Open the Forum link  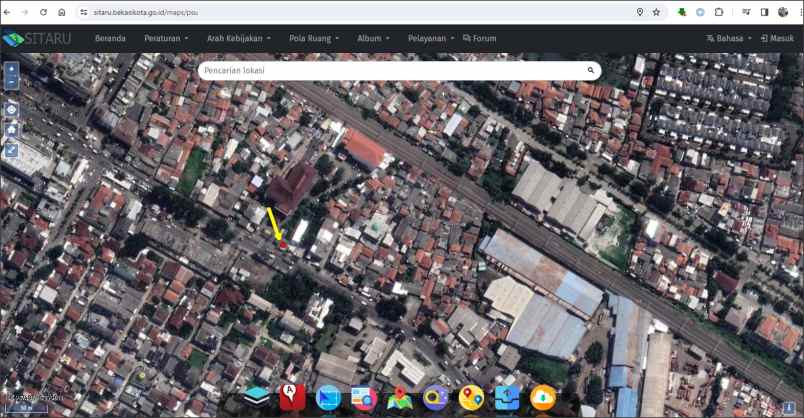coord(479,38)
